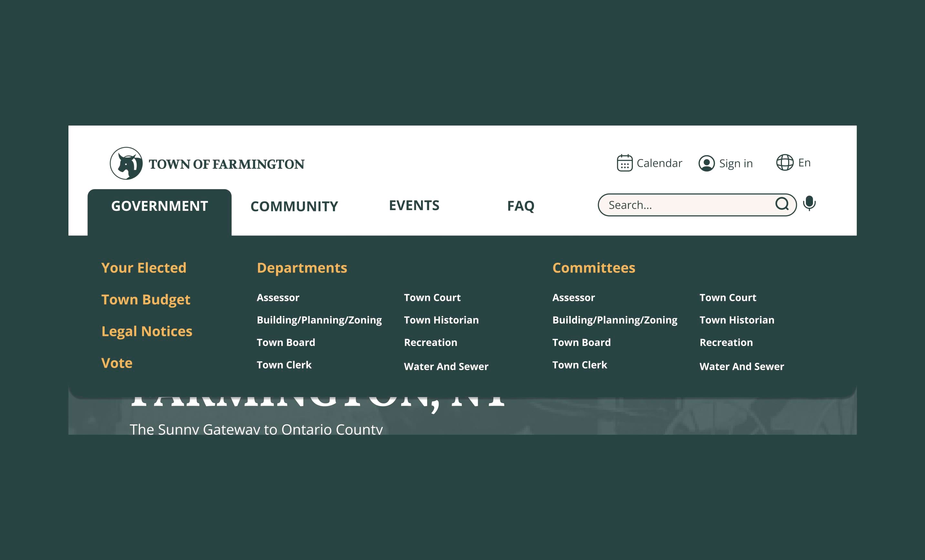Open the EVENTS menu
Screen dimensions: 925x560
[414, 205]
